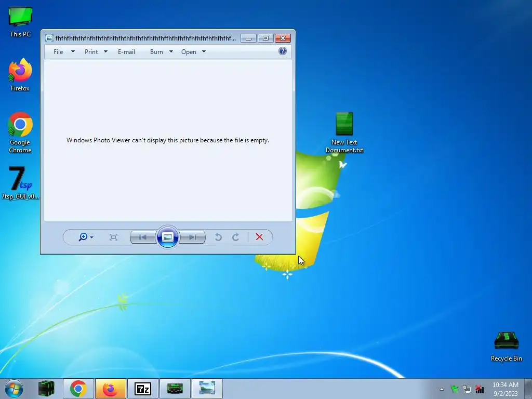Expand the Open dropdown arrow

(204, 51)
